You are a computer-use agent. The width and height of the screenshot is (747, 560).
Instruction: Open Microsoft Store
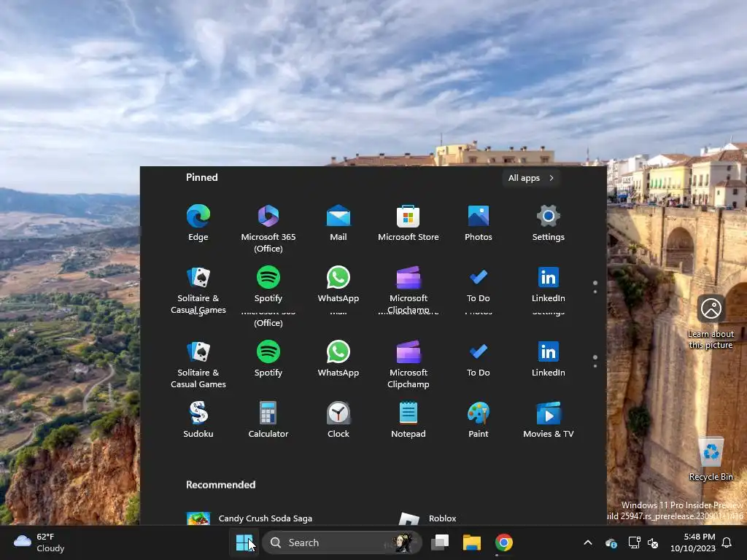click(x=409, y=222)
